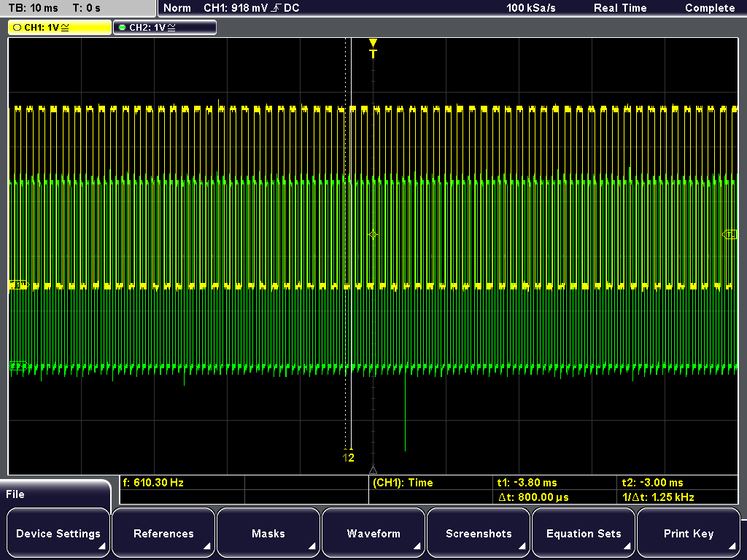
Task: Click the TB 10 ms timebase readout
Action: click(x=34, y=8)
